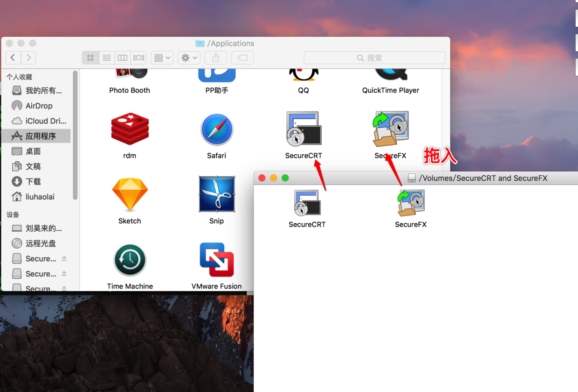Click the edit tags button
Viewport: 578px width, 392px height.
243,58
